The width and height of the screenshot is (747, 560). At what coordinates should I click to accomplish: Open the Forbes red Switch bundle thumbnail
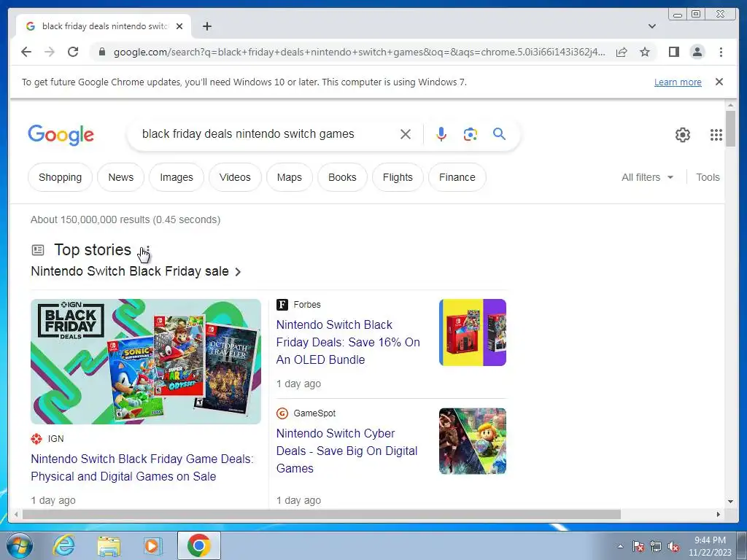click(x=473, y=332)
